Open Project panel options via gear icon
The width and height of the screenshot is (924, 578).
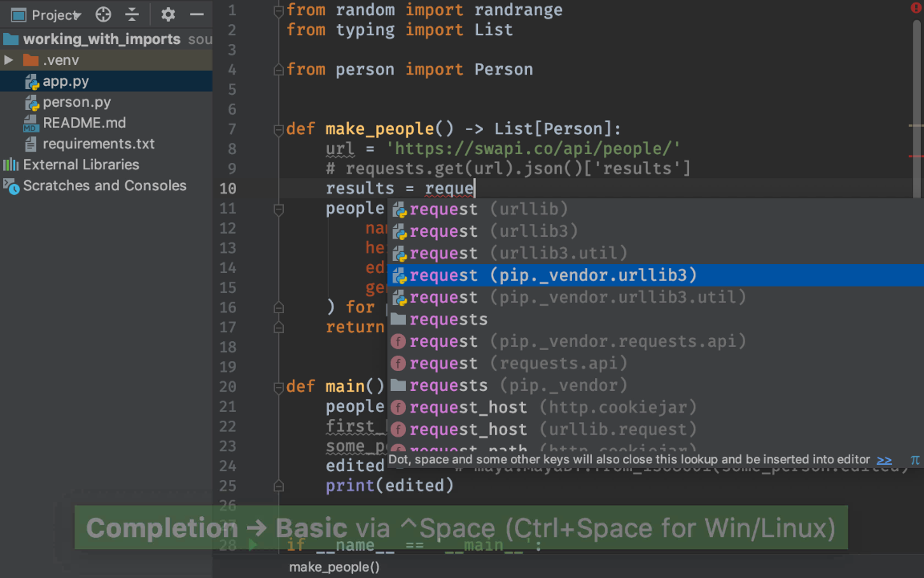167,14
